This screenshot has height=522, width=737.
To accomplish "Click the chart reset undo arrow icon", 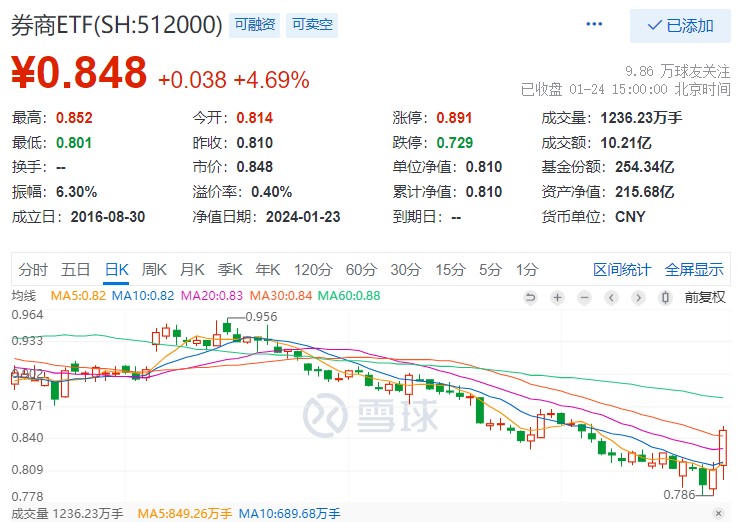I will point(530,297).
